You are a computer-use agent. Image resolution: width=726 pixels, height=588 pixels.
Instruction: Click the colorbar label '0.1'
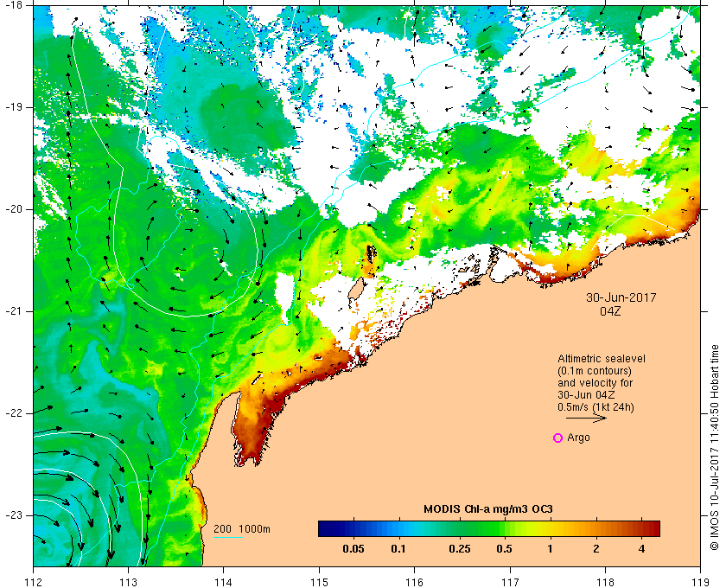tap(398, 550)
